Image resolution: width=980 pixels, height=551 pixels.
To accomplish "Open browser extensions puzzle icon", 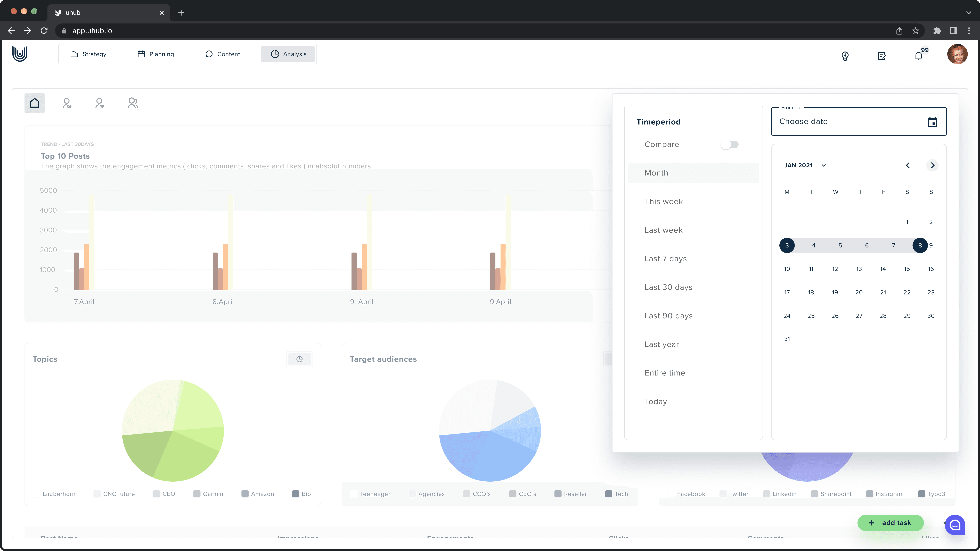I will tap(937, 31).
